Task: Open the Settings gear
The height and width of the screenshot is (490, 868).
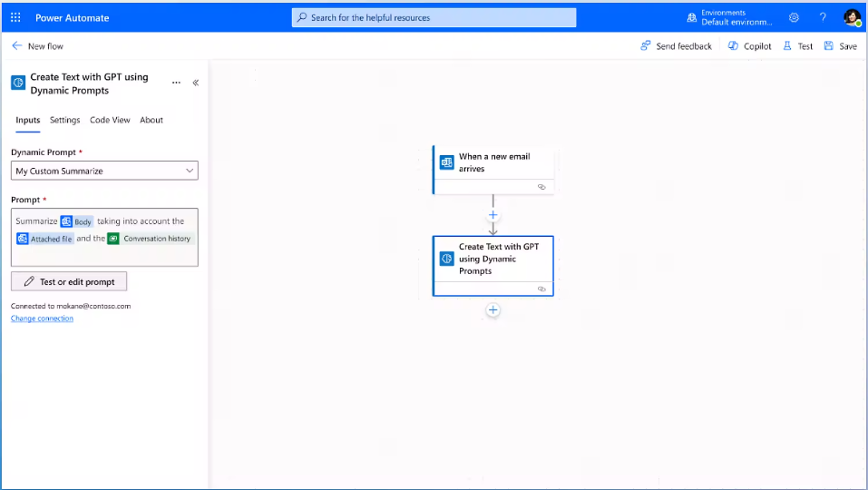Action: (794, 17)
